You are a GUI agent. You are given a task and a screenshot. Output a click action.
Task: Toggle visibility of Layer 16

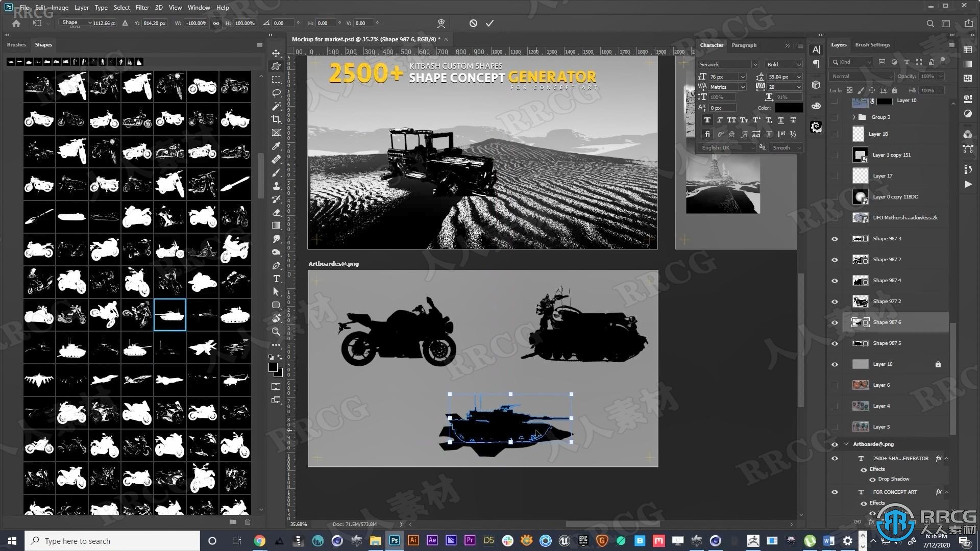(x=835, y=364)
